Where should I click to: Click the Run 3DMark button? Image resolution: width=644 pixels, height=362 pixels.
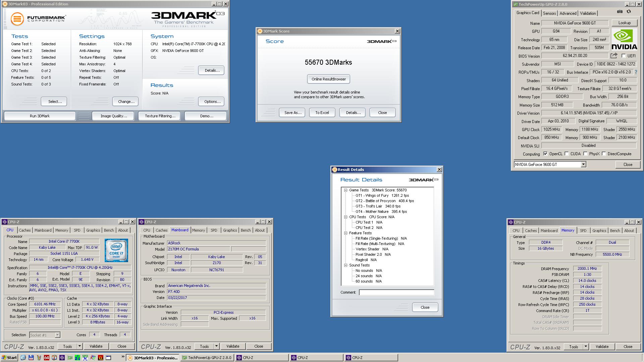(40, 116)
